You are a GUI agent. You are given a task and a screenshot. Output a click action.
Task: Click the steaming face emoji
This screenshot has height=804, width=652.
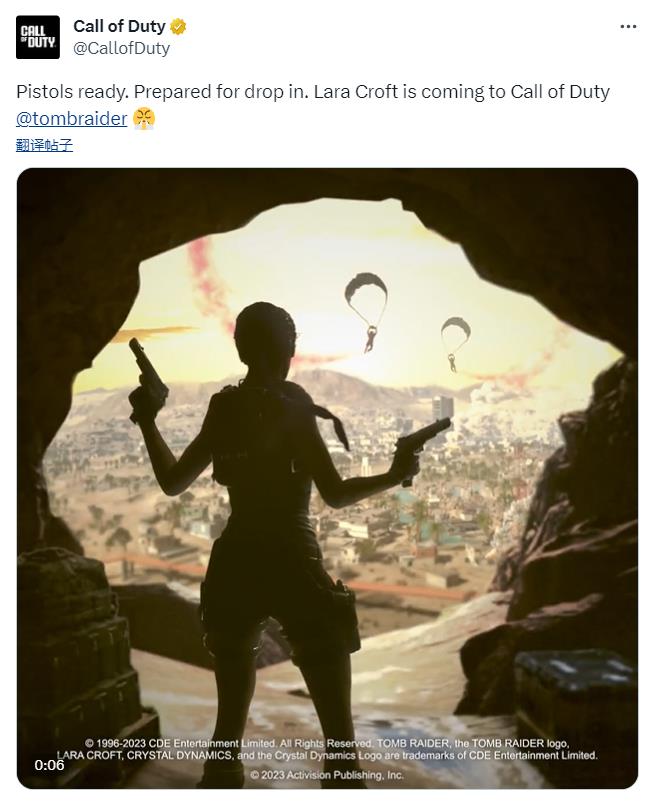(x=145, y=118)
